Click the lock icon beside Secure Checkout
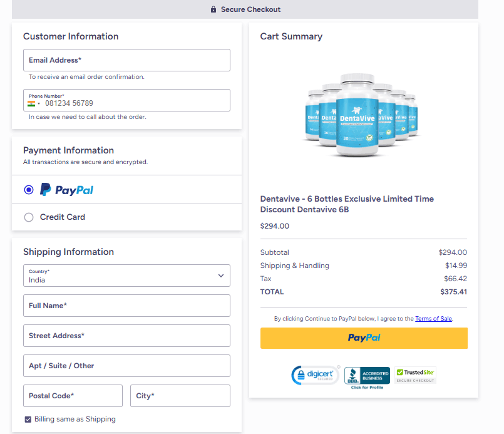 pos(213,9)
